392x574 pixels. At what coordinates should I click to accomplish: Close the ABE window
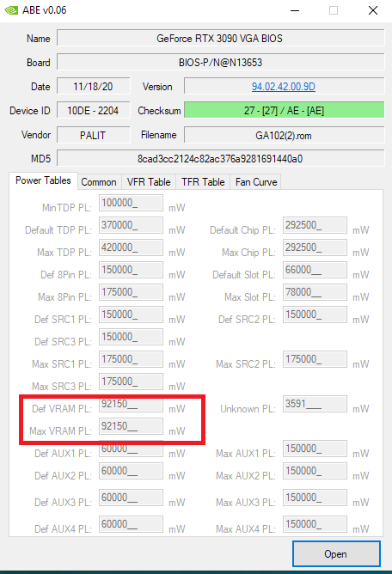click(x=373, y=10)
